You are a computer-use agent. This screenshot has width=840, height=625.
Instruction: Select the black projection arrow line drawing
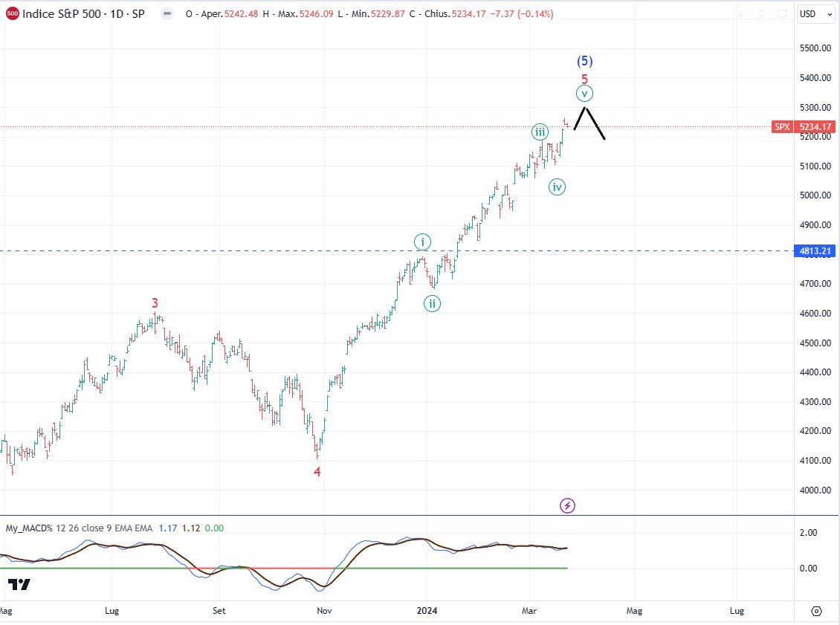point(595,123)
